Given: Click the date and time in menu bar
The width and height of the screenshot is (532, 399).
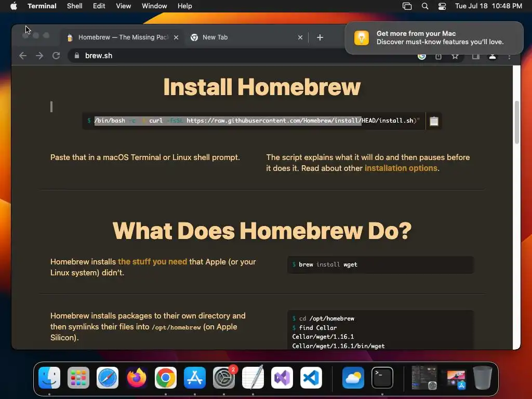Looking at the screenshot, I should [488, 6].
